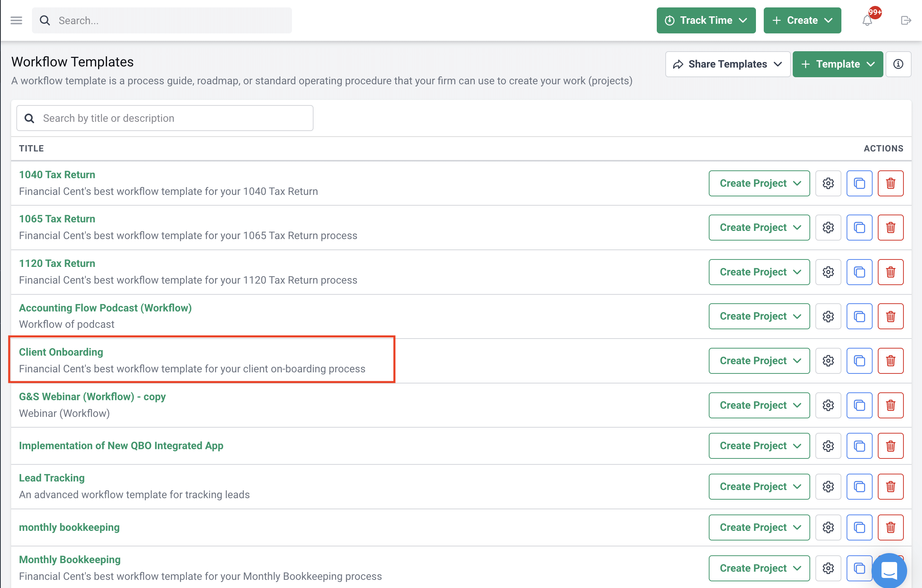Image resolution: width=922 pixels, height=588 pixels.
Task: Open settings for Implementation of New QBO App
Action: click(828, 446)
